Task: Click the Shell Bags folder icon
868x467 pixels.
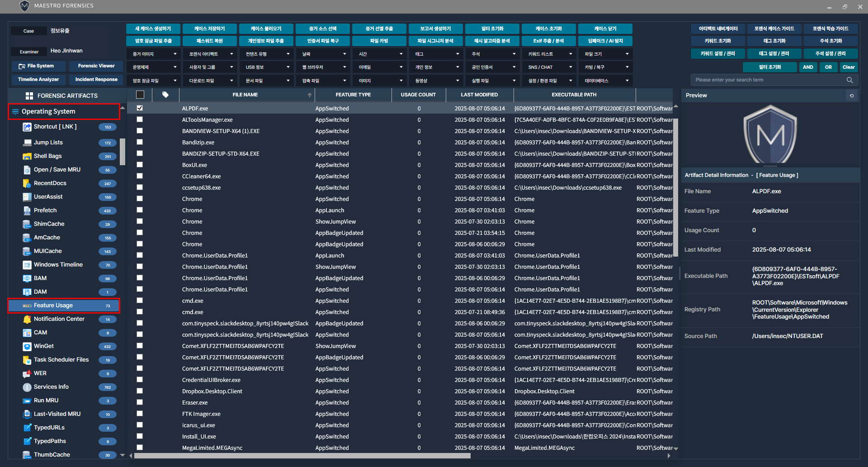Action: click(27, 156)
